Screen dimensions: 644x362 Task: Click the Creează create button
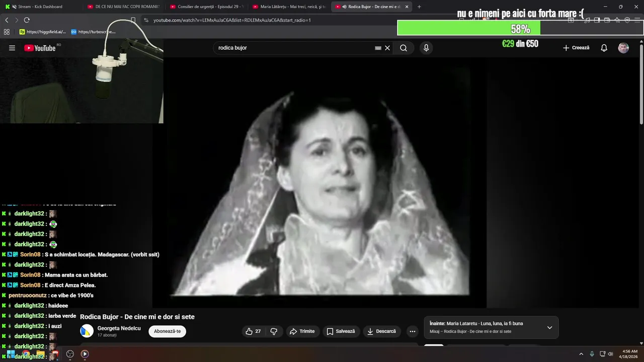pyautogui.click(x=576, y=48)
